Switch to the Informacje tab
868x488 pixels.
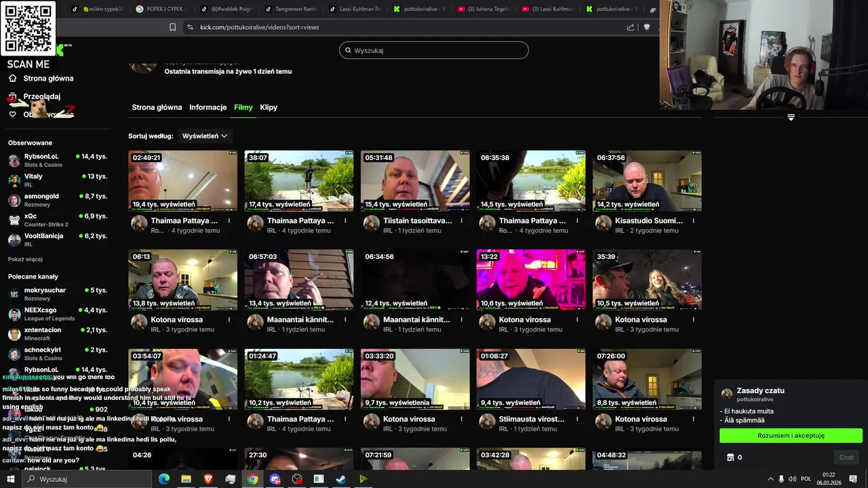[208, 107]
